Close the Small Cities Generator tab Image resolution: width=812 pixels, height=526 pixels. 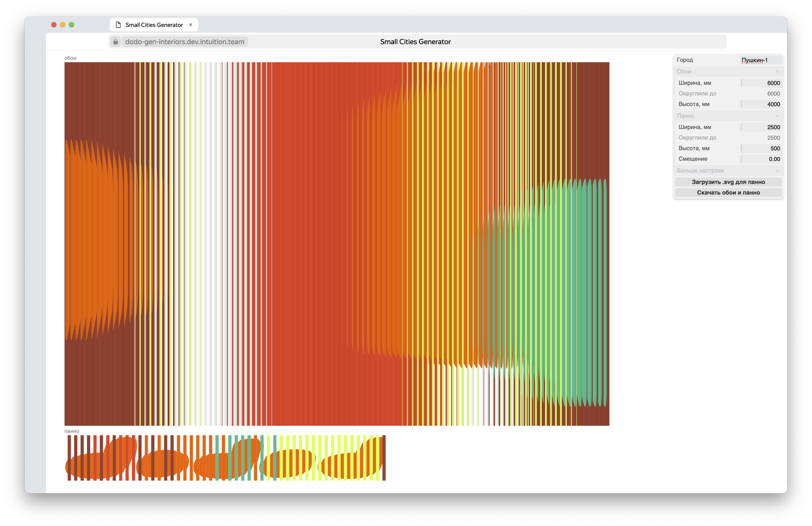pyautogui.click(x=191, y=25)
